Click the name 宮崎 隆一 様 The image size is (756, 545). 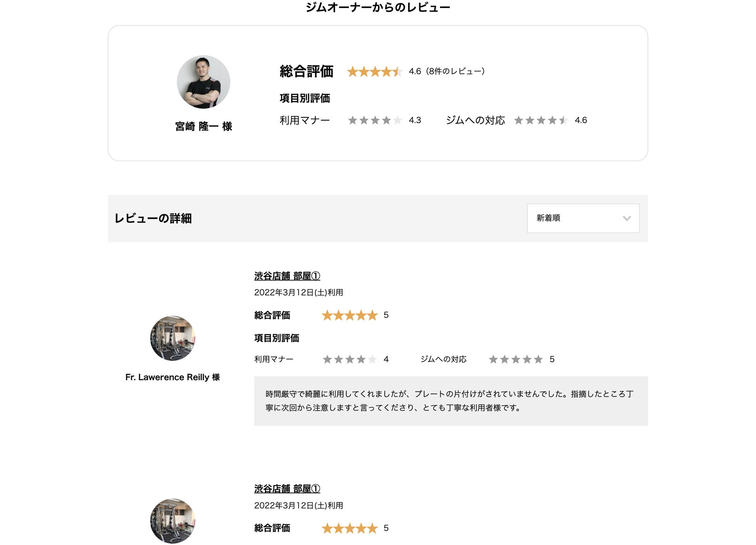click(x=203, y=126)
